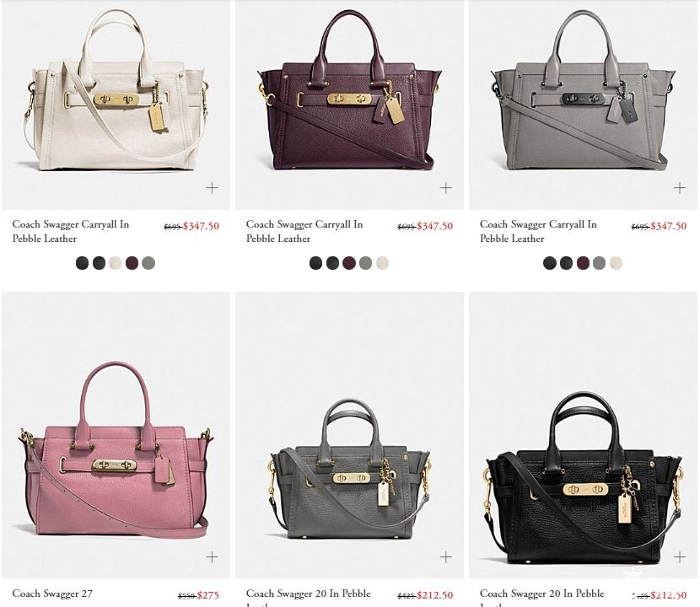This screenshot has height=607, width=700.
Task: Click the plus icon on the chalk white Carryall
Action: [x=212, y=188]
